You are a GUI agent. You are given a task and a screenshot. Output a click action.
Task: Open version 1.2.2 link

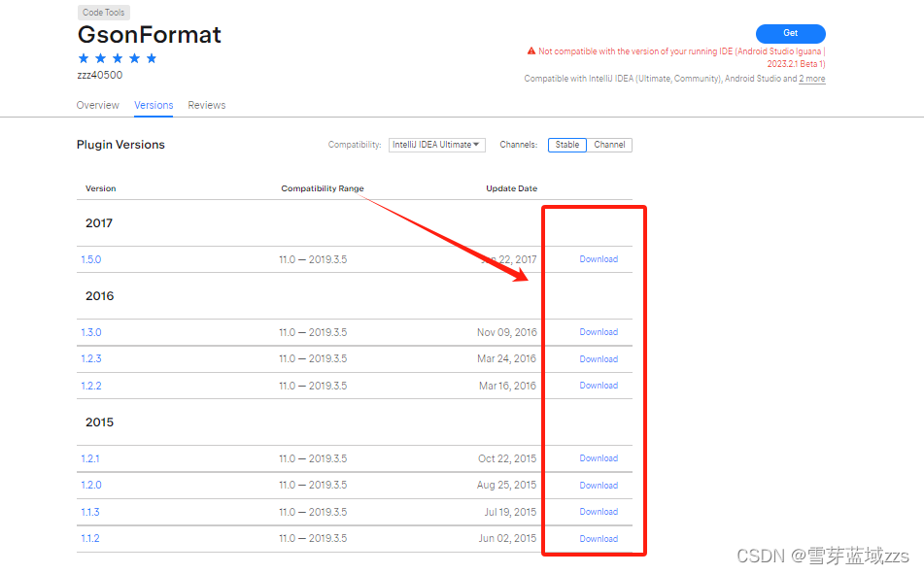[91, 386]
